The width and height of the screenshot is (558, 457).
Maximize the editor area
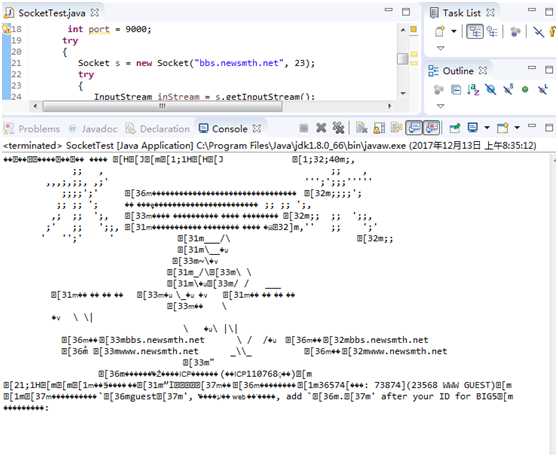coord(406,12)
